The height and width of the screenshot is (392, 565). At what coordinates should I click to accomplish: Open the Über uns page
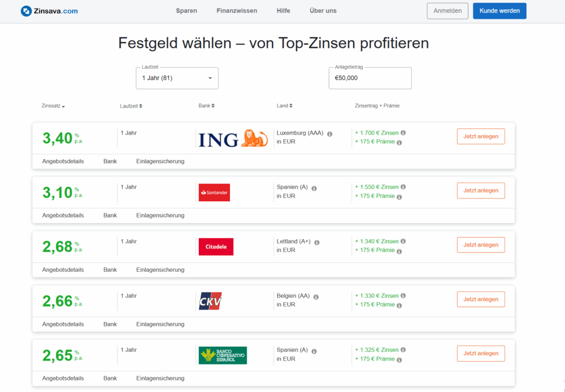(x=323, y=10)
